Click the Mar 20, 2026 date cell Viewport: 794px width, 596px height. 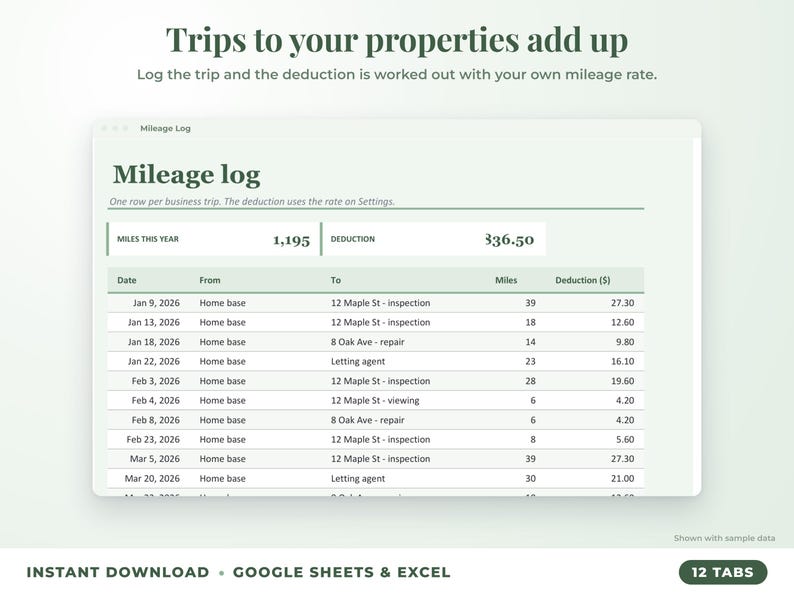152,479
